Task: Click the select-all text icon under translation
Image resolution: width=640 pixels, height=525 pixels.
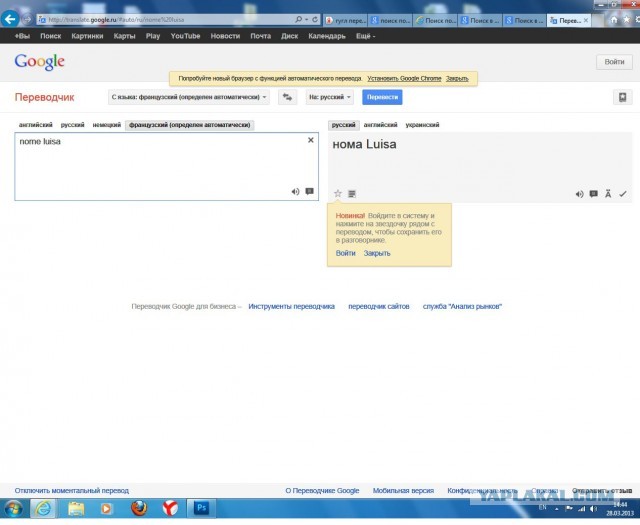Action: (352, 194)
